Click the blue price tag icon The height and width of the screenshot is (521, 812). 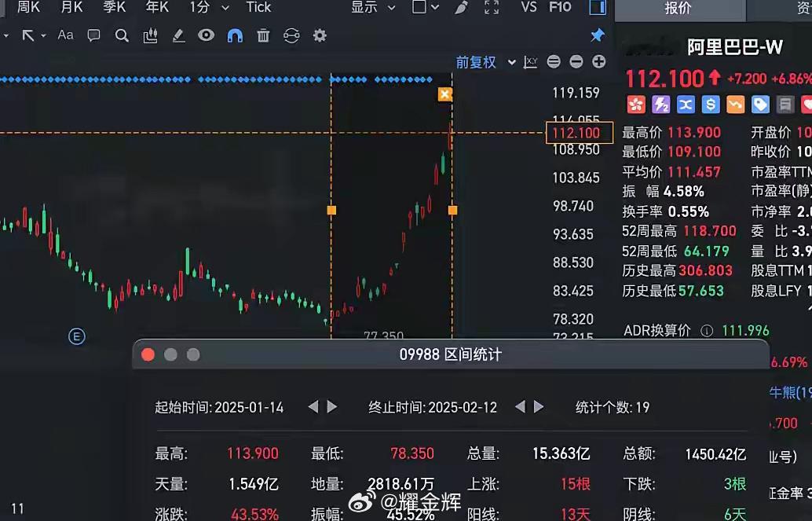tap(760, 105)
